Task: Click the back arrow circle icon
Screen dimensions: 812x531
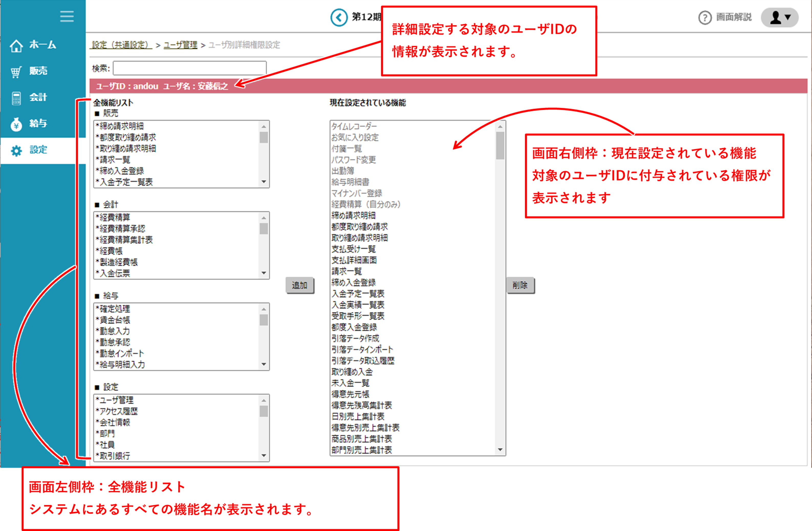Action: coord(339,17)
